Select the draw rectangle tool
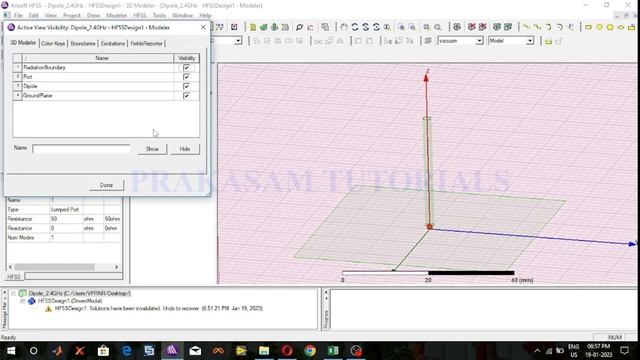This screenshot has width=640, height=360. [x=588, y=27]
